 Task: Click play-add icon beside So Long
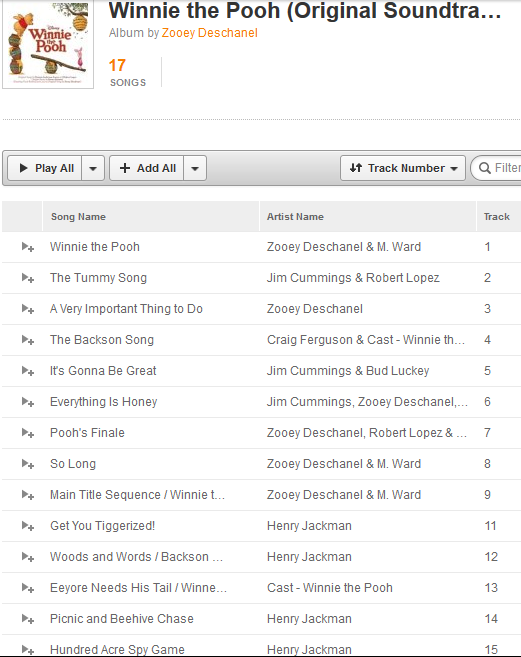coord(28,464)
